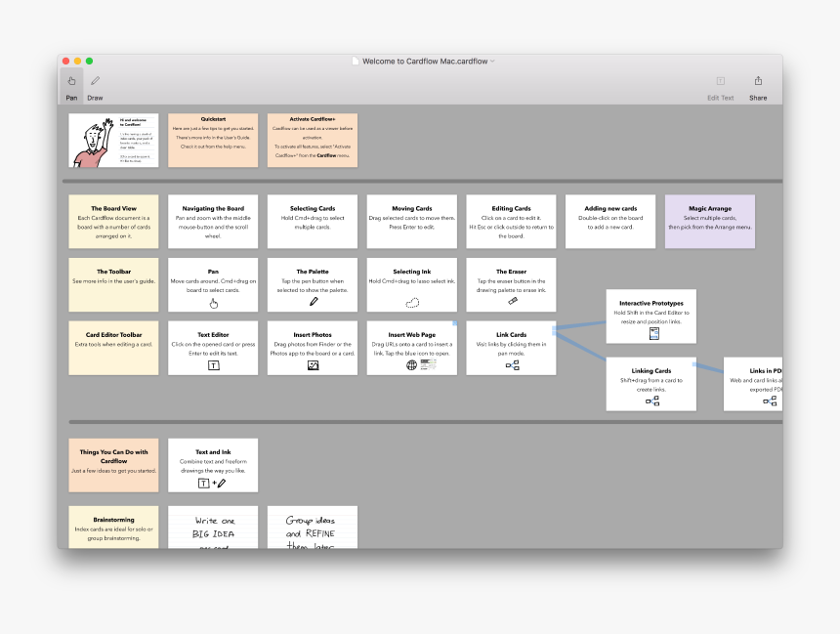The width and height of the screenshot is (840, 634).
Task: Click text-plus-pen icon on Text and Ink card
Action: (x=212, y=483)
